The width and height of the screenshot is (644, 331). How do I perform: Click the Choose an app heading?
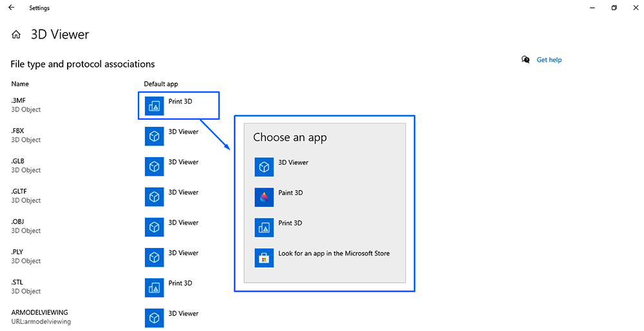tap(290, 138)
